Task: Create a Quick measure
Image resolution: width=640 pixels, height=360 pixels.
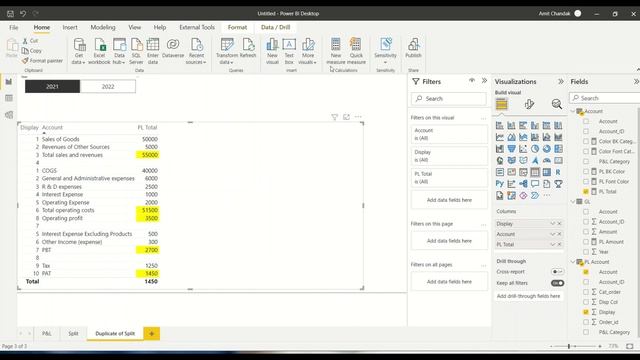Action: 356,51
